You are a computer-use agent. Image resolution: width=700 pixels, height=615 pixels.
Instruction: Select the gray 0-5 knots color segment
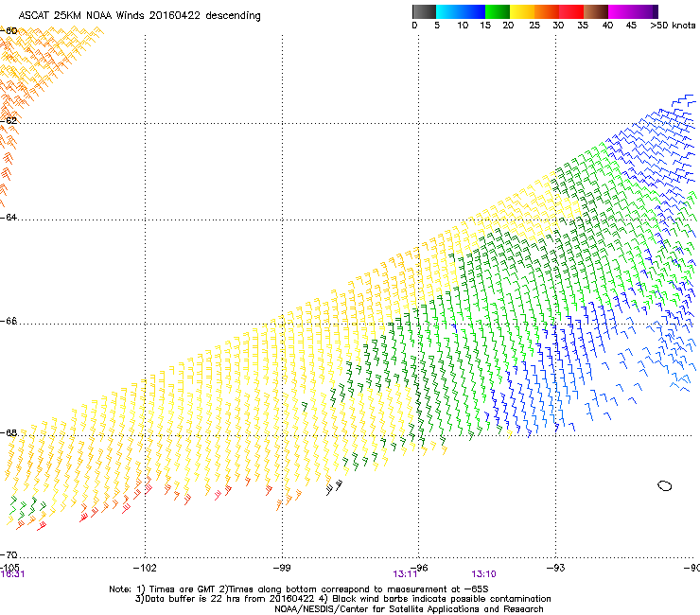tap(424, 11)
